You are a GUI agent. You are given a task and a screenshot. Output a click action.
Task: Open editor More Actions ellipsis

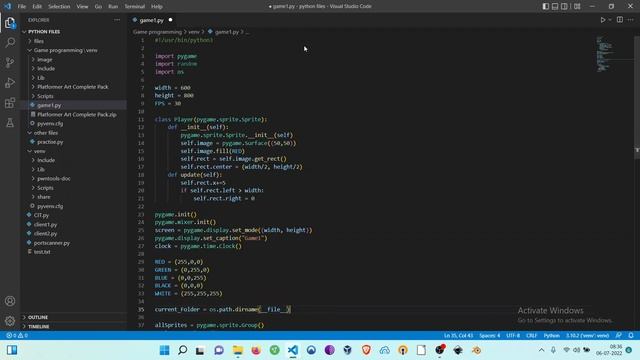point(631,20)
